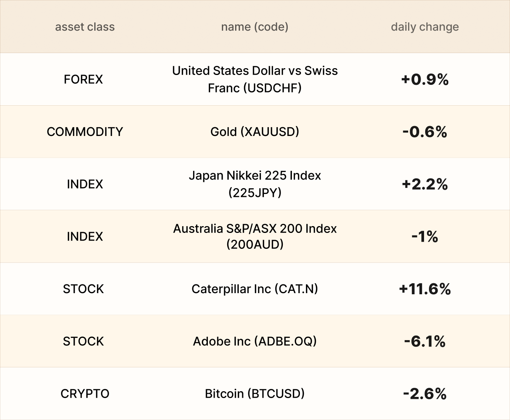
Task: Click the "name (code)" column header
Action: (x=255, y=27)
